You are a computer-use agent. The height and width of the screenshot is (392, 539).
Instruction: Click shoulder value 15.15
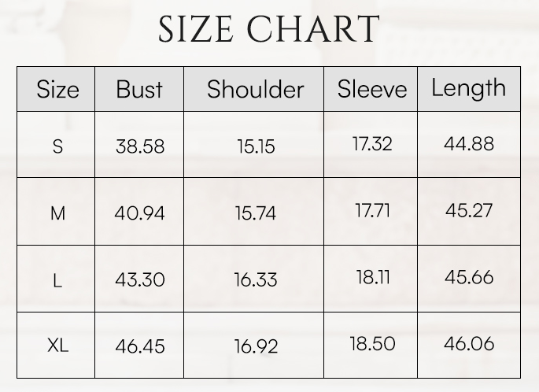click(256, 146)
